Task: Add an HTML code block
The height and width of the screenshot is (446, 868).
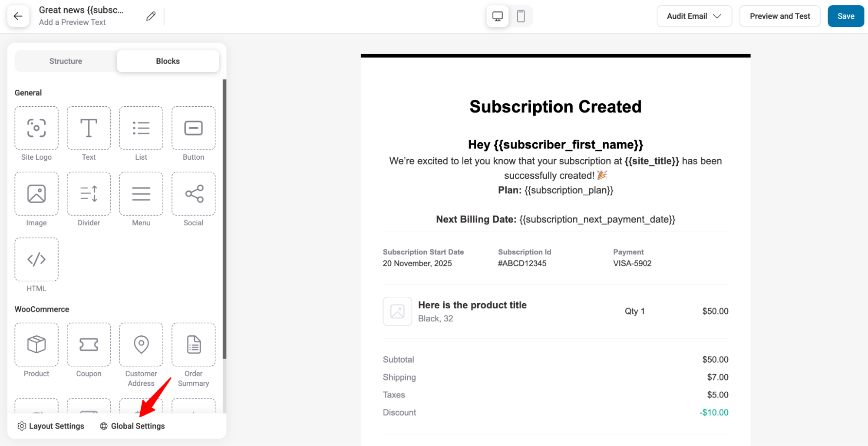Action: click(36, 259)
